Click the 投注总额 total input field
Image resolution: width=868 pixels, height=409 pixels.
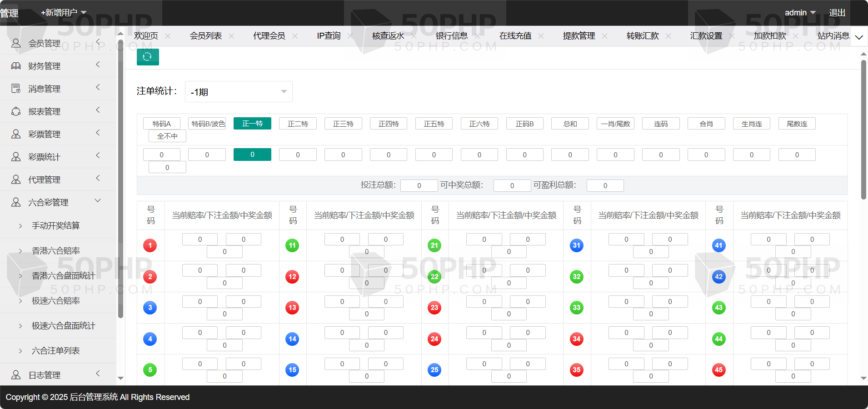click(419, 185)
